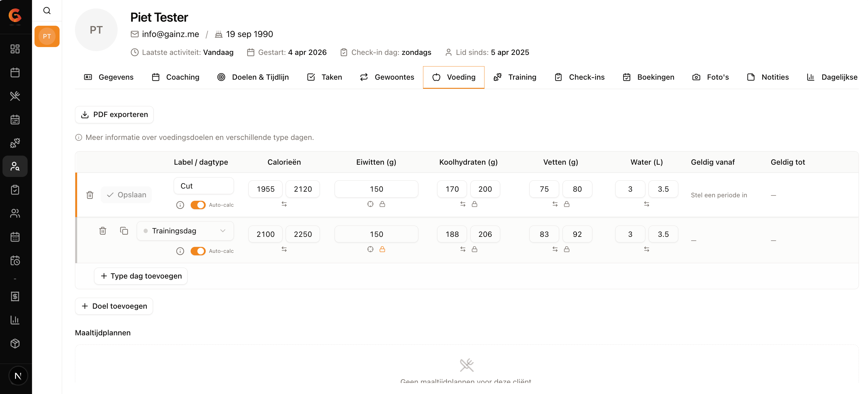Switch to the Gewoontes tab
Image resolution: width=868 pixels, height=394 pixels.
tap(387, 77)
